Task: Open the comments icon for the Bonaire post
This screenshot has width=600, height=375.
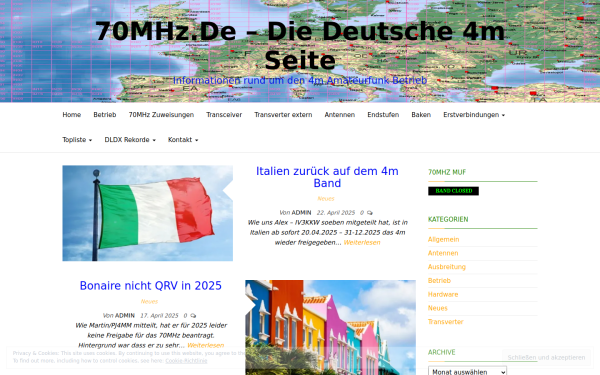Action: coord(193,316)
